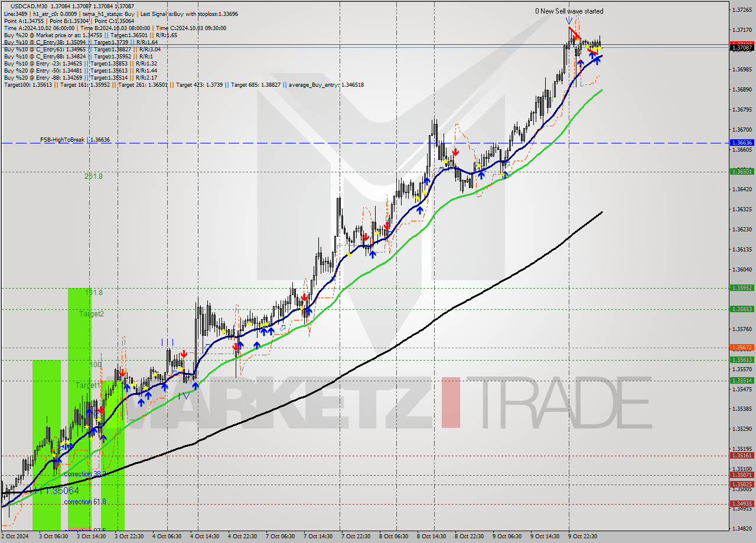Select the green 1.35853 price tag

tap(742, 309)
